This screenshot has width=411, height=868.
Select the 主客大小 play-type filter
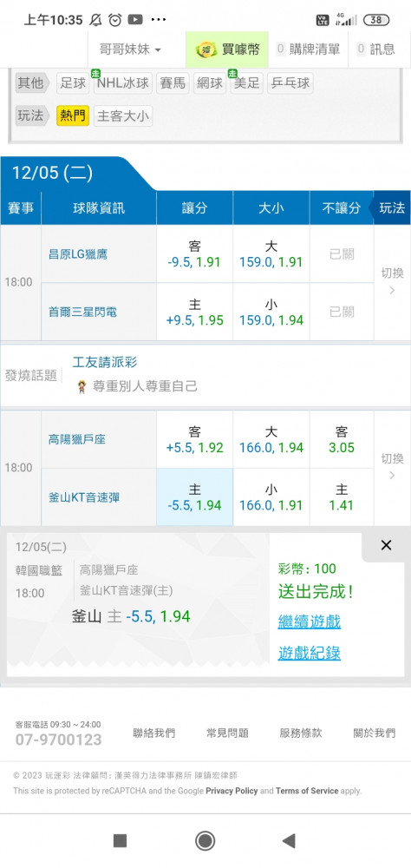coord(123,116)
